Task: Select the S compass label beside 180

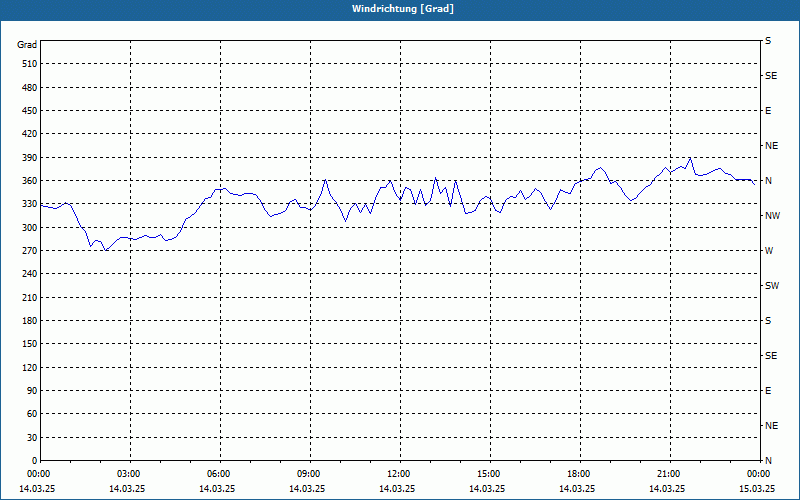Action: [x=768, y=321]
